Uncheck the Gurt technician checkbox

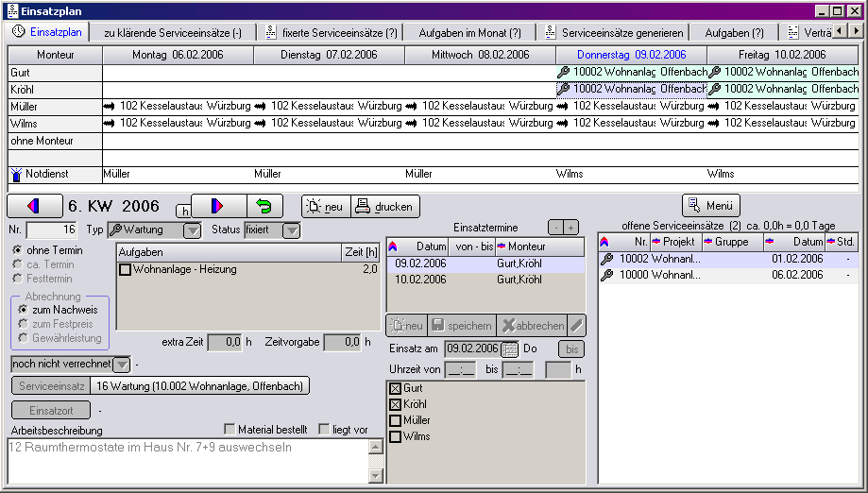coord(395,389)
